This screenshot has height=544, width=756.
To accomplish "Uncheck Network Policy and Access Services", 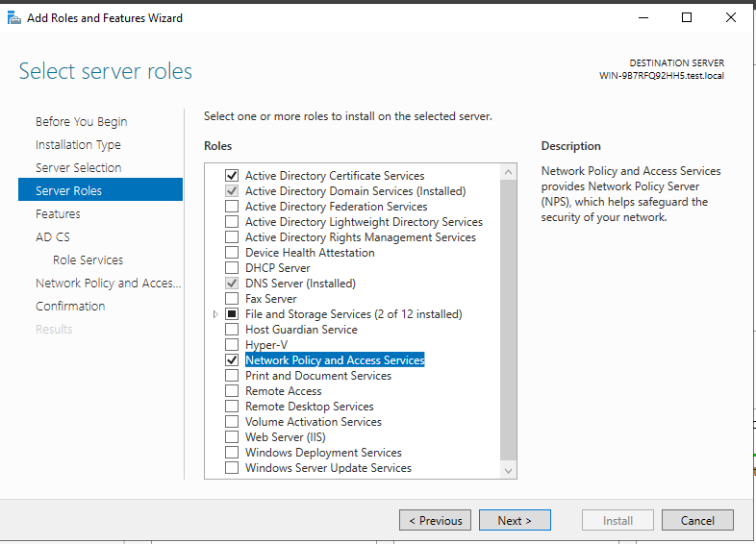I will click(x=232, y=359).
